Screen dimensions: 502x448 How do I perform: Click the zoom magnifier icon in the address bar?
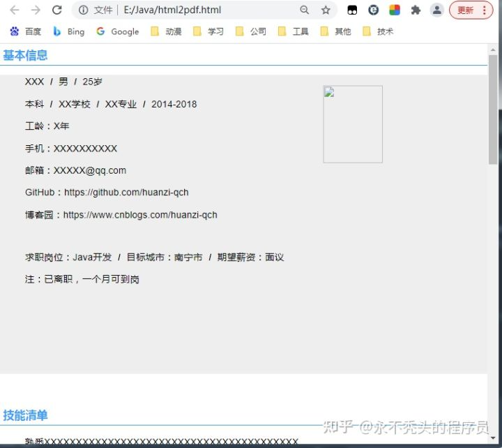[305, 10]
